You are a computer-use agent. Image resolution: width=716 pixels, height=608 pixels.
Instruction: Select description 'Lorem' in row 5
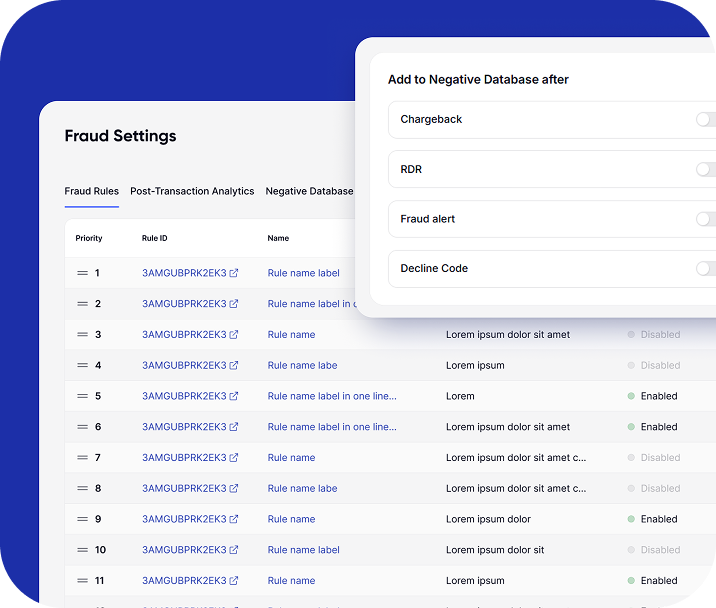click(460, 396)
